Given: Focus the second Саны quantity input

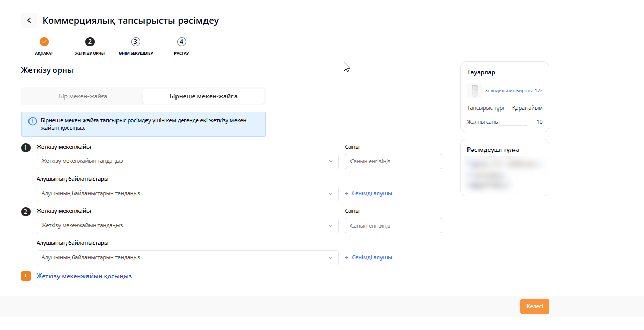Looking at the screenshot, I should click(393, 226).
